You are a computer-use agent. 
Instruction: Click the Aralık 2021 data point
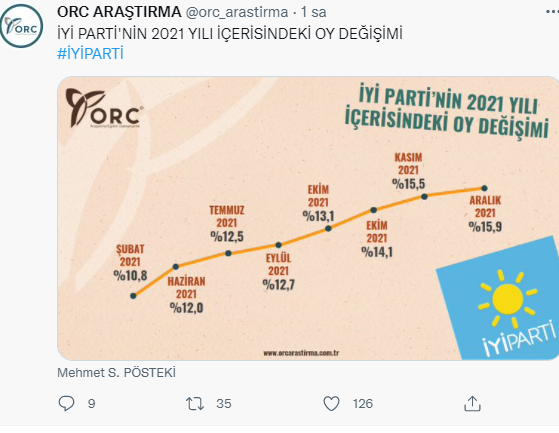click(484, 188)
